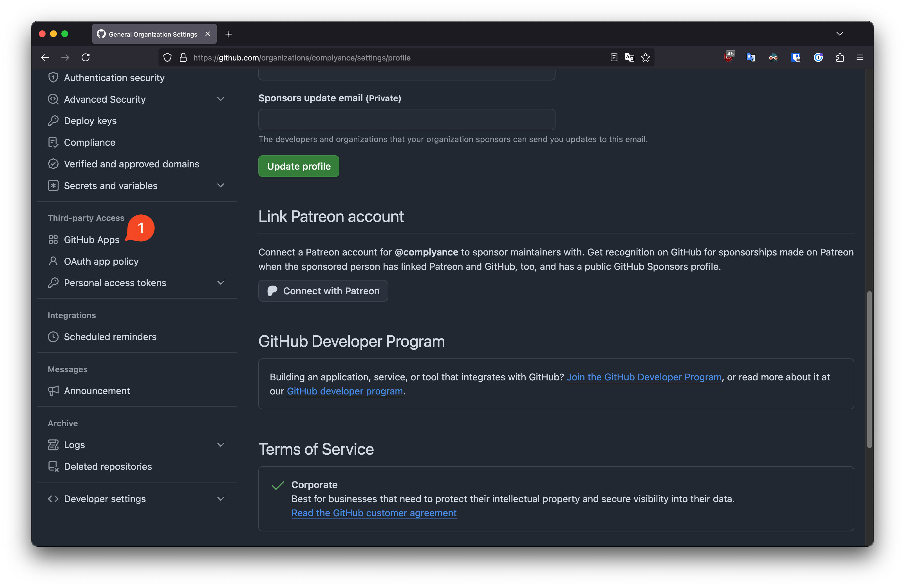Click the Advanced Security icon in sidebar
The image size is (905, 588).
[x=53, y=99]
